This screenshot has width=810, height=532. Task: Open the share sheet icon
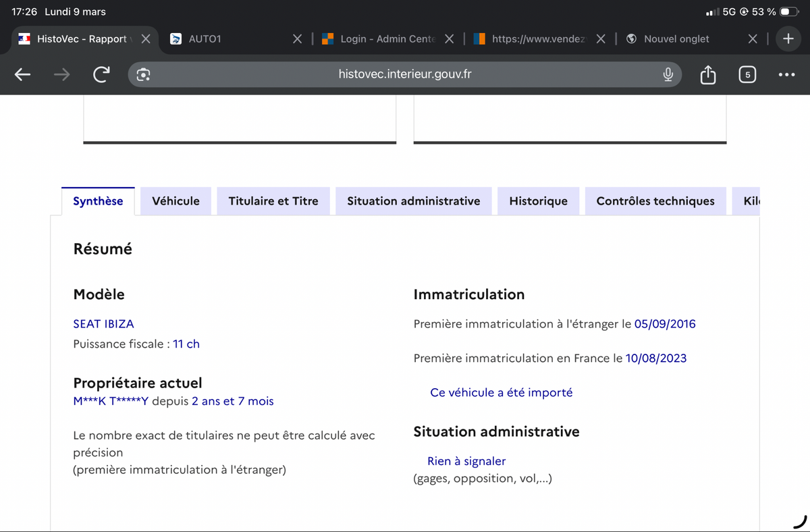[707, 74]
